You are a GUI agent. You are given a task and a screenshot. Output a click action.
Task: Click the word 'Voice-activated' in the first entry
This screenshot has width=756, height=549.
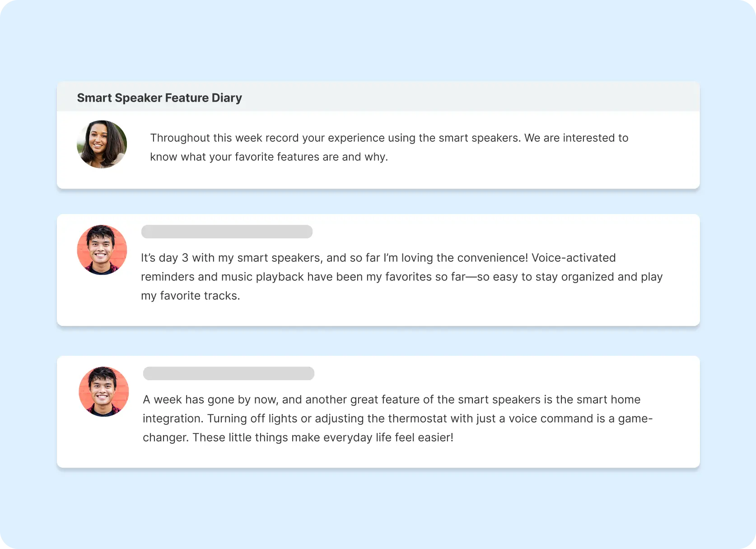point(574,258)
